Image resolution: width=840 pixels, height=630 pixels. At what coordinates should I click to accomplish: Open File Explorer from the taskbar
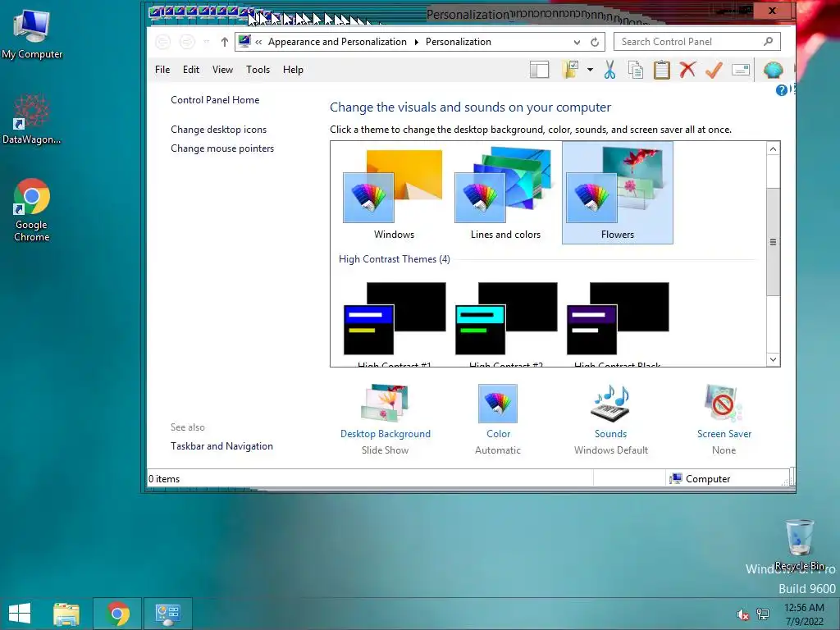[x=66, y=614]
